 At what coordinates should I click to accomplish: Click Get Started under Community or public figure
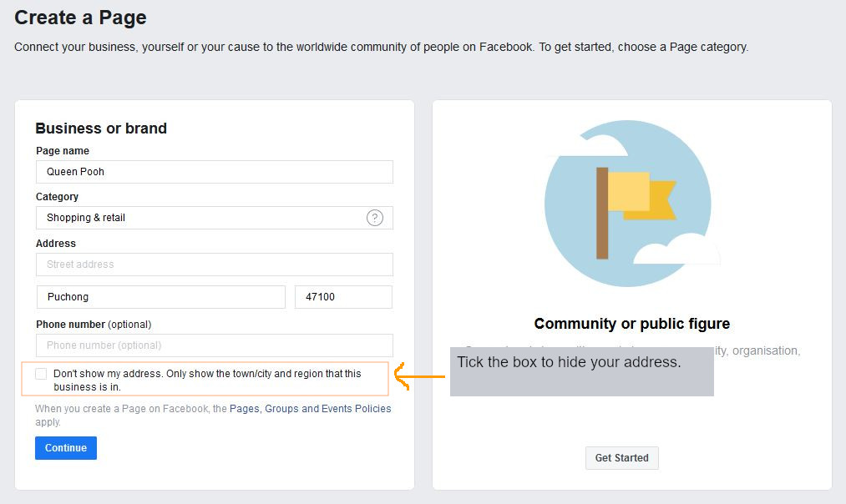pos(621,457)
